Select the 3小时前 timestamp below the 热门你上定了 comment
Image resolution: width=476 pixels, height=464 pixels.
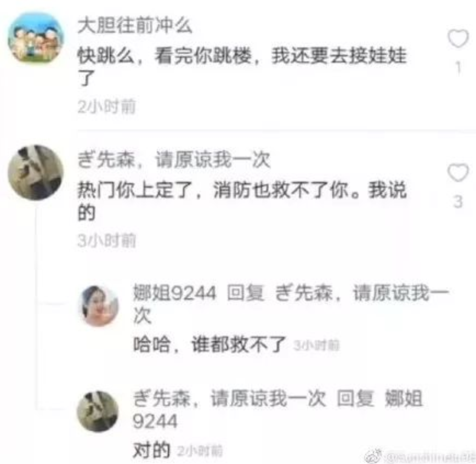[x=106, y=241]
